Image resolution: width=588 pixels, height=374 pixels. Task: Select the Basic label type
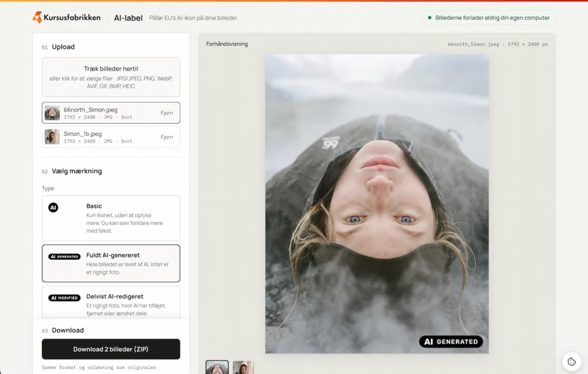[x=111, y=218]
